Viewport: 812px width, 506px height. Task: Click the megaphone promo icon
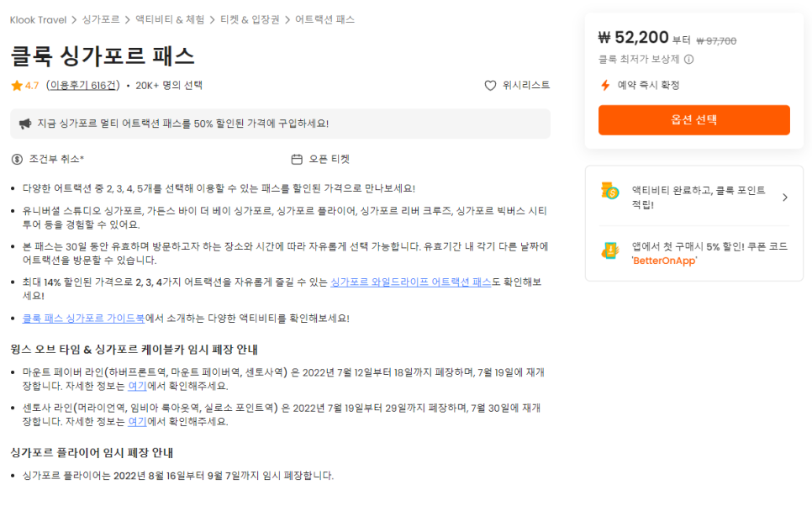pyautogui.click(x=25, y=124)
